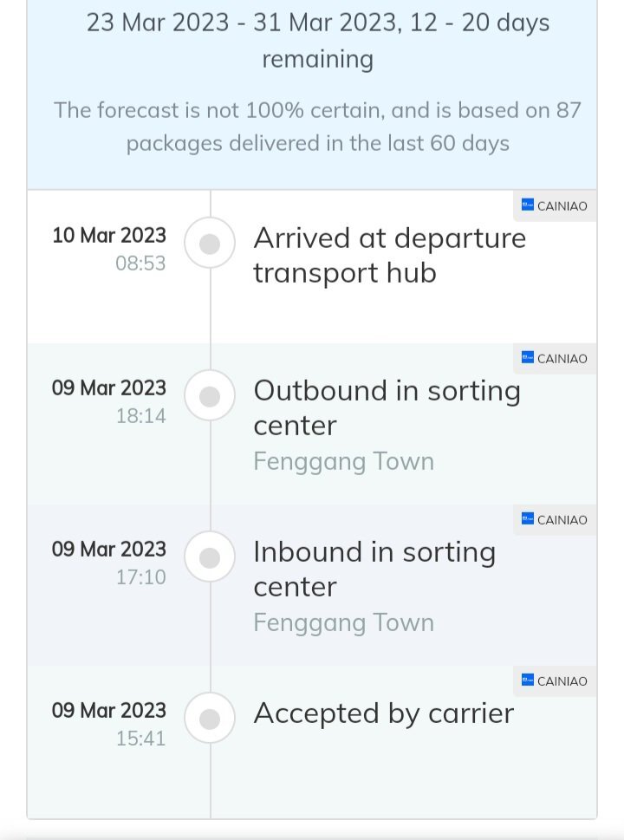Image resolution: width=624 pixels, height=840 pixels.
Task: Click the 18:14 timestamp
Action: pos(141,416)
